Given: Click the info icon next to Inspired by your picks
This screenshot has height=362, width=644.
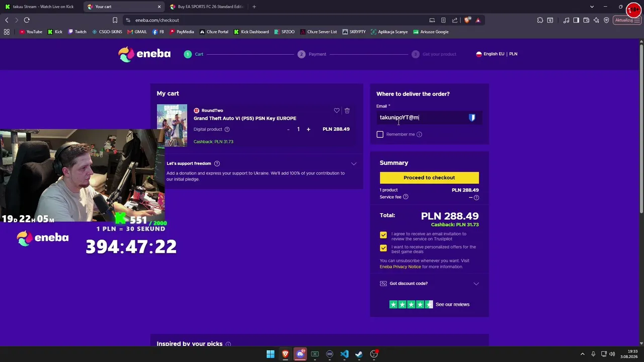Looking at the screenshot, I should tap(228, 344).
